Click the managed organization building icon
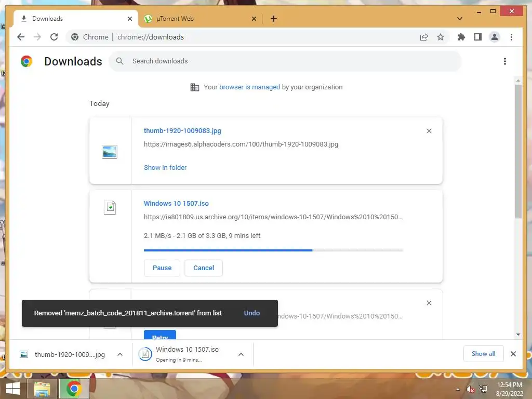Viewport: 532px width, 399px height. pyautogui.click(x=195, y=87)
